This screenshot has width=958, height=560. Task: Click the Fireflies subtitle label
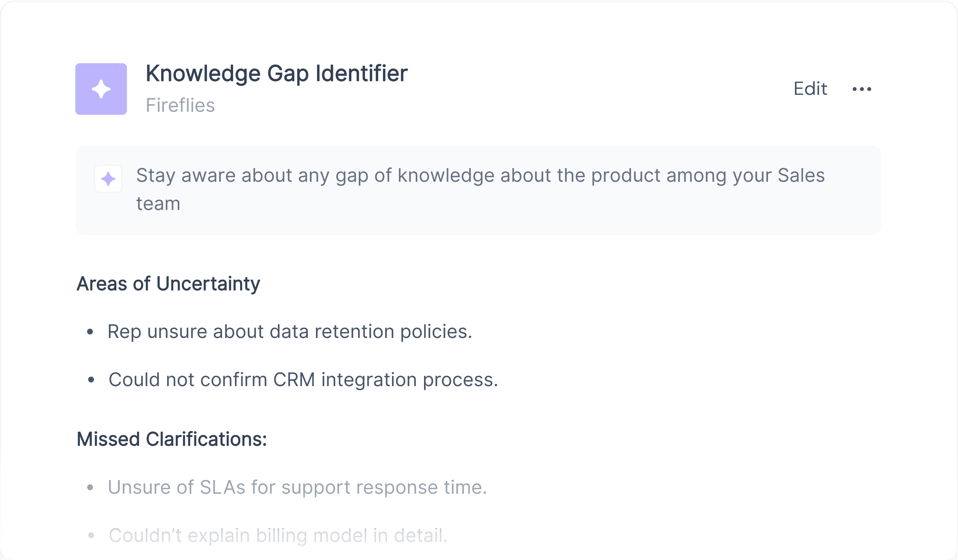180,105
